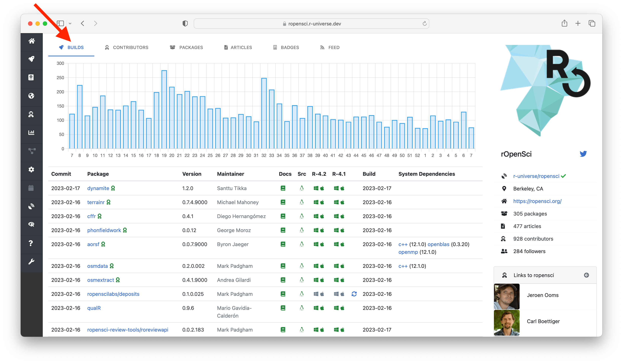
Task: Click the wrench icon in sidebar
Action: click(31, 261)
